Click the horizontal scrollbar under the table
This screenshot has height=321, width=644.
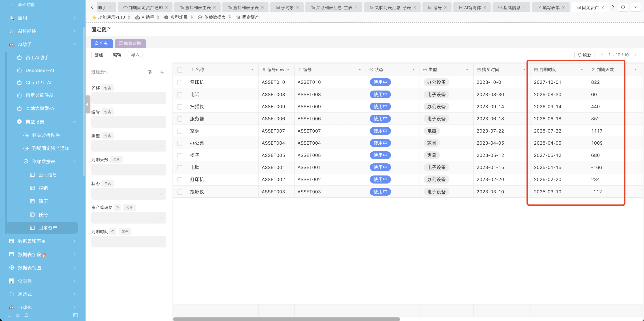point(286,319)
